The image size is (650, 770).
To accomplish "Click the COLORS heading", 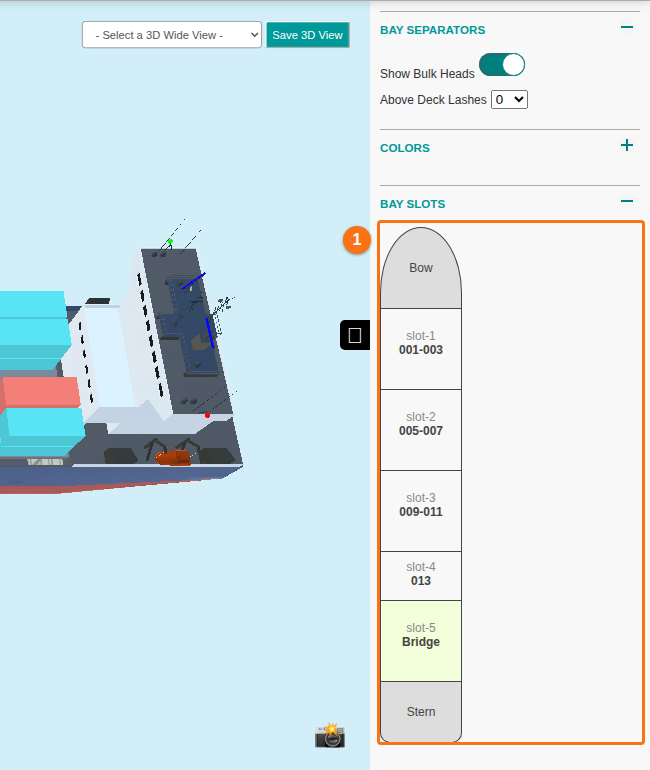I will [x=405, y=148].
